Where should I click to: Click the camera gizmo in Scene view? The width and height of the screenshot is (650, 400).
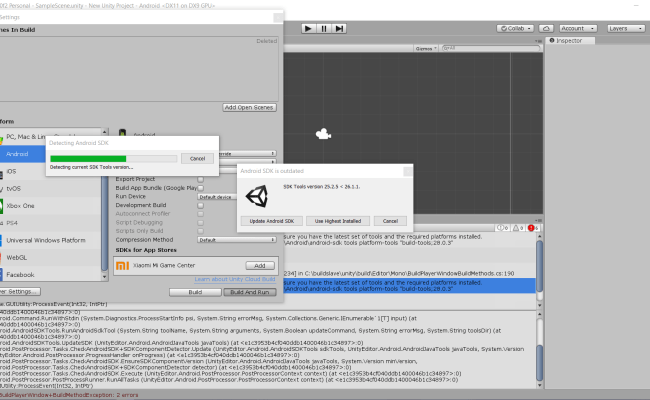pyautogui.click(x=323, y=134)
